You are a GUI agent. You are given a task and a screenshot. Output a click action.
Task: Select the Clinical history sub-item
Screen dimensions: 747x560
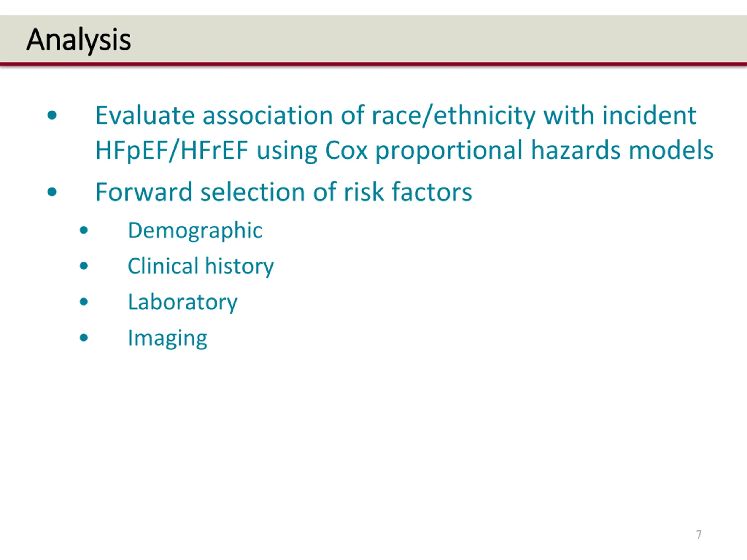point(200,267)
